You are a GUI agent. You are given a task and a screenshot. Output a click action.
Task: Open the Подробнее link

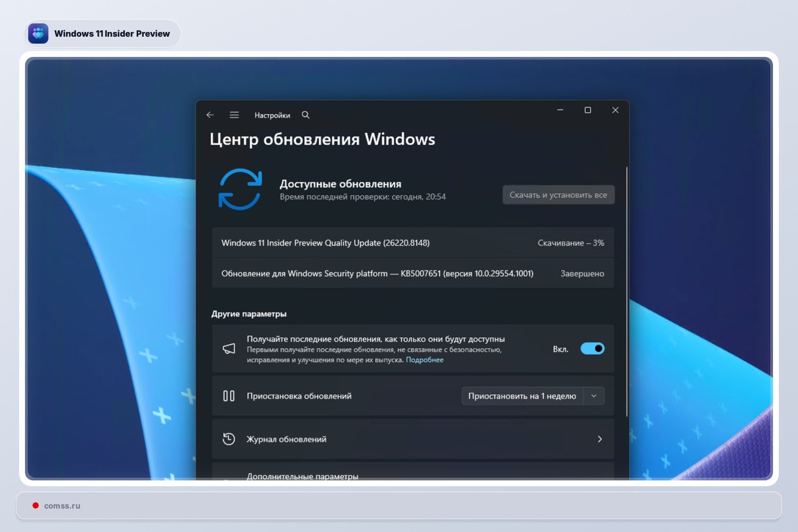click(425, 360)
